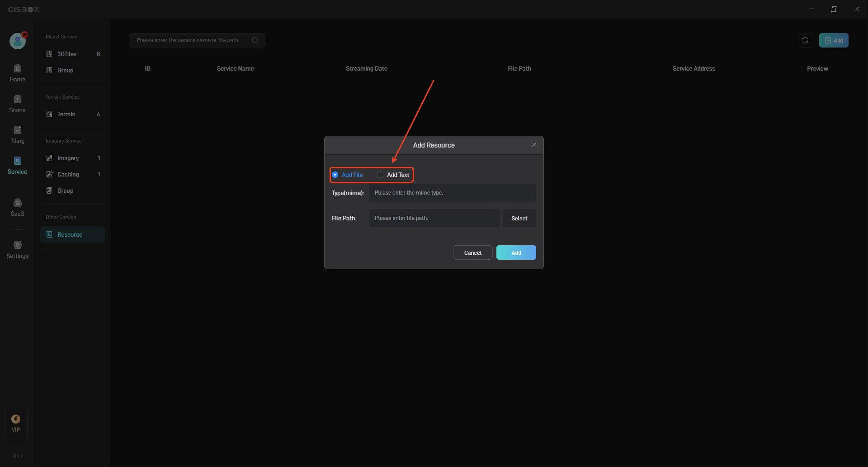Click the Preview column header
Viewport: 868px width, 467px height.
817,68
